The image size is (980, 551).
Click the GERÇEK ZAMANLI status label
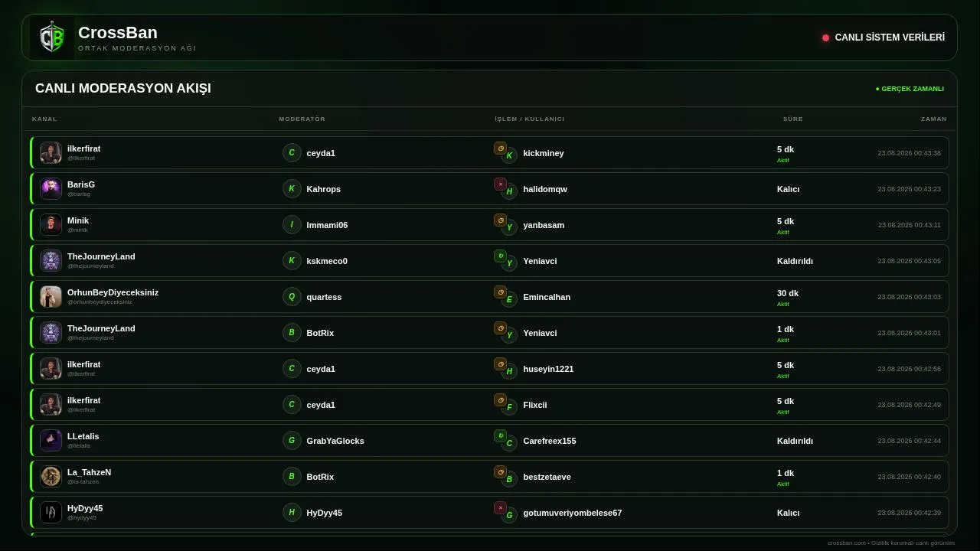click(910, 89)
